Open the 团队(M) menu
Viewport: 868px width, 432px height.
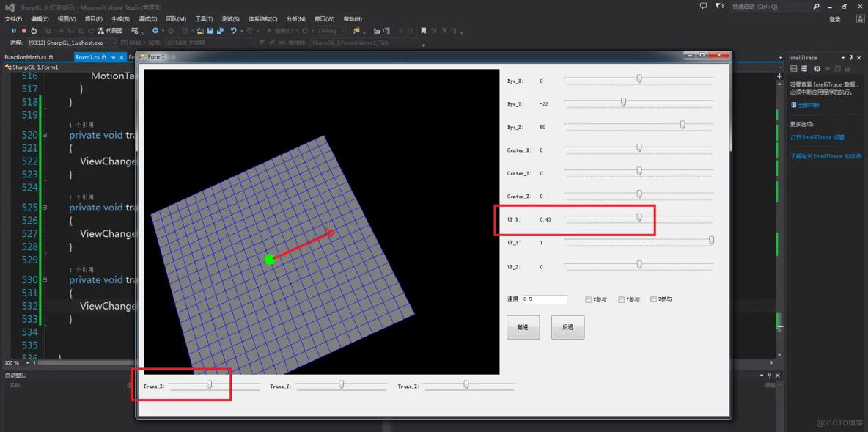176,19
